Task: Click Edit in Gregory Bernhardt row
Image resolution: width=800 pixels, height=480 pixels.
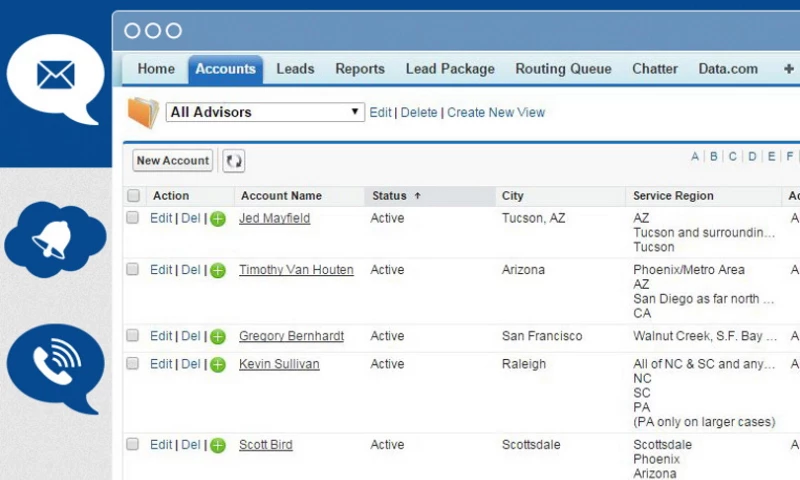Action: tap(161, 336)
